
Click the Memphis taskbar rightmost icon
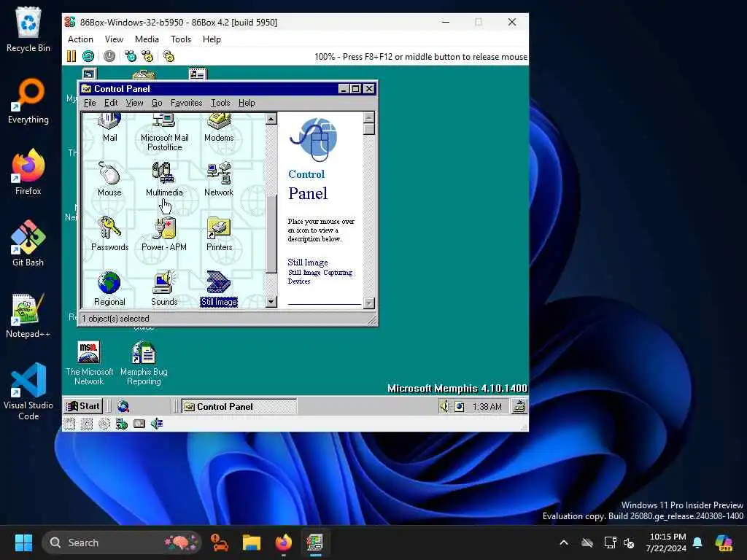coord(519,406)
